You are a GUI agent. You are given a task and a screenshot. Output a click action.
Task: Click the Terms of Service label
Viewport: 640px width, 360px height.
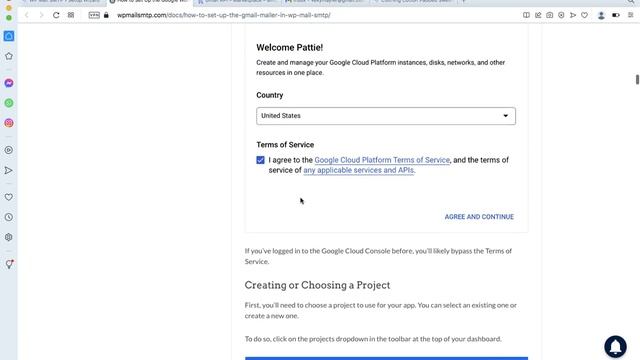(x=285, y=145)
